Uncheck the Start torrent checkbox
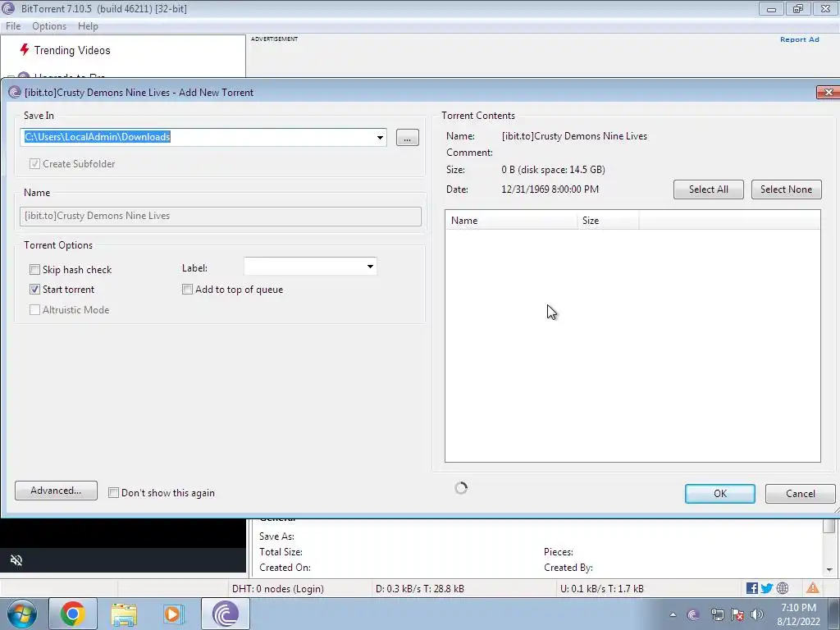 (x=34, y=290)
